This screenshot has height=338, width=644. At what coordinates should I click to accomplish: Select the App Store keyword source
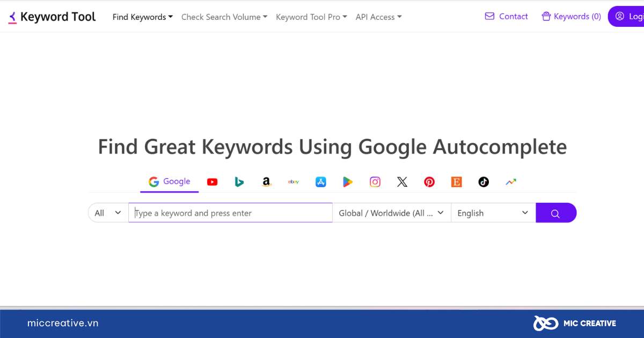pyautogui.click(x=321, y=182)
